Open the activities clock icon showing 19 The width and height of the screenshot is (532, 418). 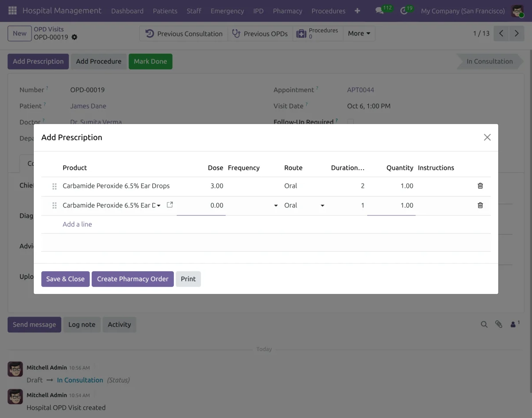(x=407, y=10)
